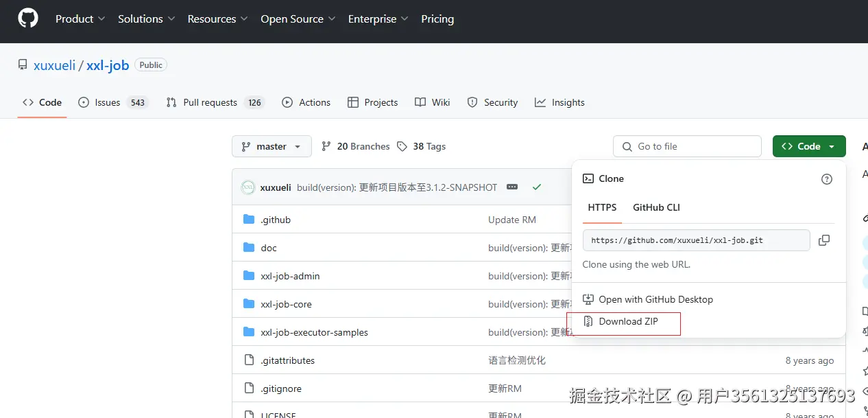Open the Wiki tab

tap(433, 102)
